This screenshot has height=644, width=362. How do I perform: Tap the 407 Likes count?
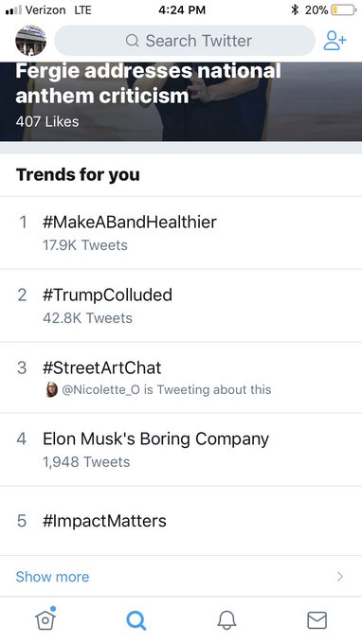[x=47, y=121]
